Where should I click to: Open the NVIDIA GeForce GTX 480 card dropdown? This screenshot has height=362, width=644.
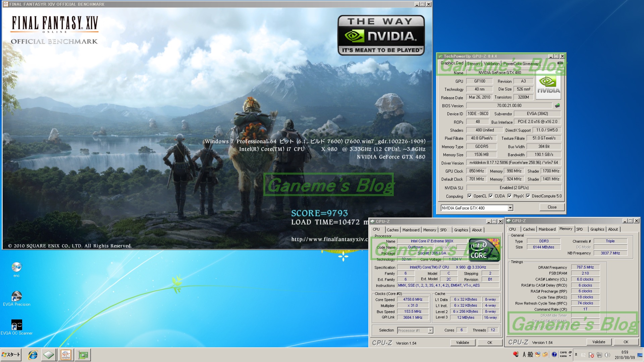[x=510, y=208]
